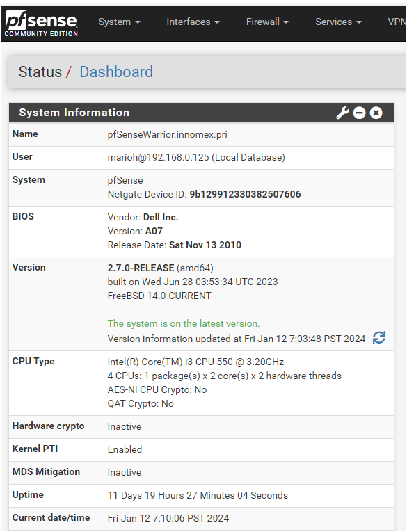The height and width of the screenshot is (532, 407).
Task: Click the CPU Type row label
Action: tap(33, 362)
